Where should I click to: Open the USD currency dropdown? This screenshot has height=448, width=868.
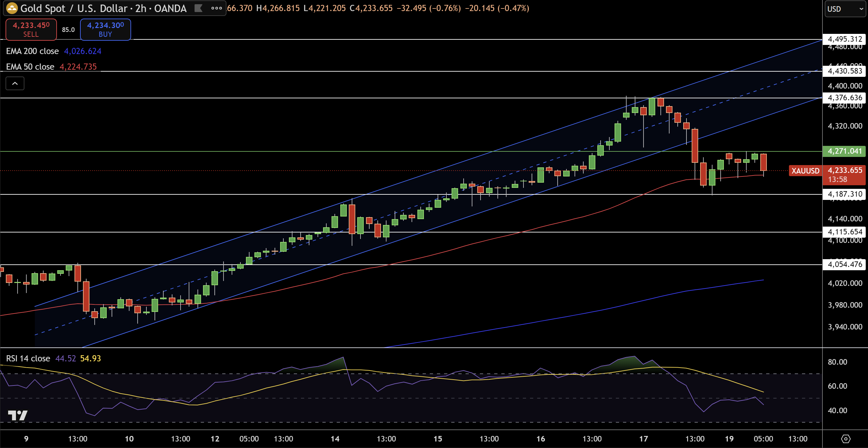845,9
